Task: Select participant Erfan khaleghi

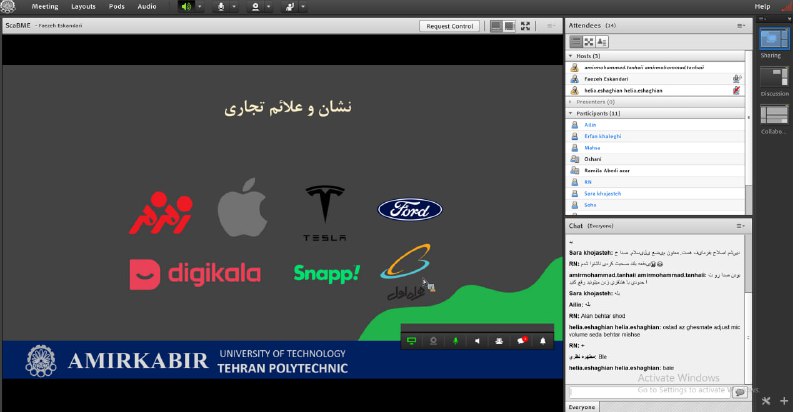Action: click(x=655, y=136)
